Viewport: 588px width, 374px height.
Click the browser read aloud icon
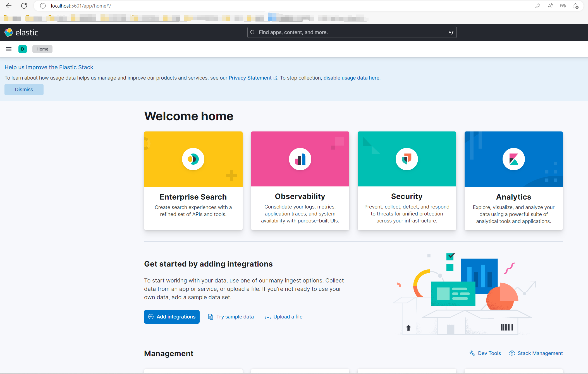tap(550, 6)
